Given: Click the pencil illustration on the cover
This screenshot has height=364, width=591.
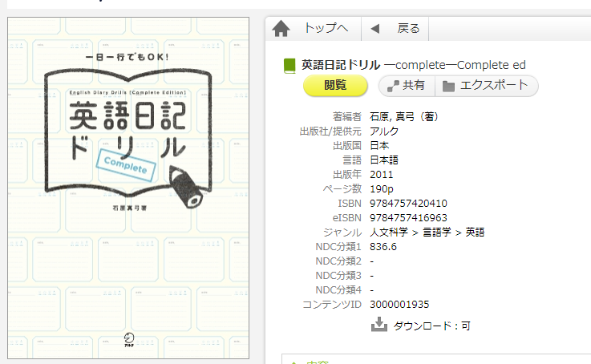Looking at the screenshot, I should [186, 186].
